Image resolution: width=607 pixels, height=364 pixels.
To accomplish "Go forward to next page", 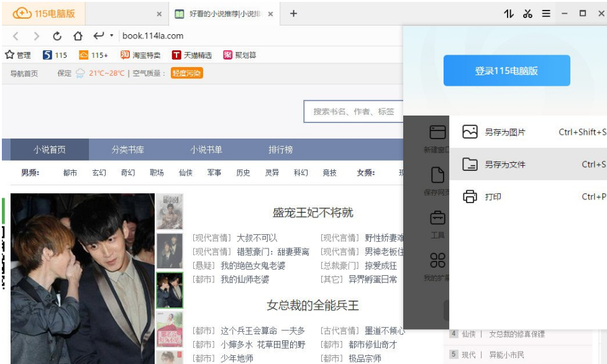I will point(37,36).
